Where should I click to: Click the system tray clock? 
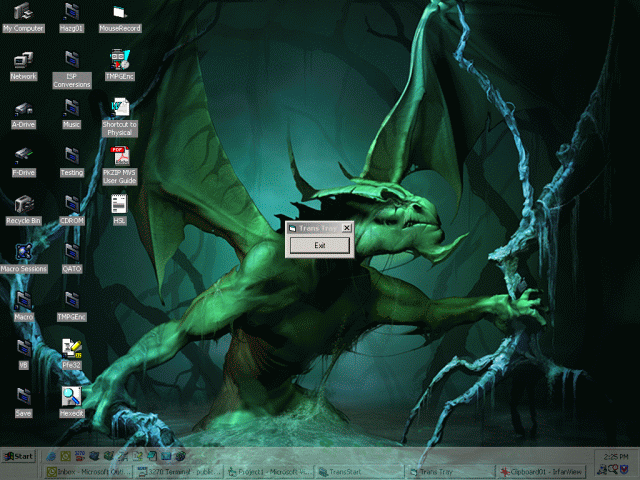[618, 456]
